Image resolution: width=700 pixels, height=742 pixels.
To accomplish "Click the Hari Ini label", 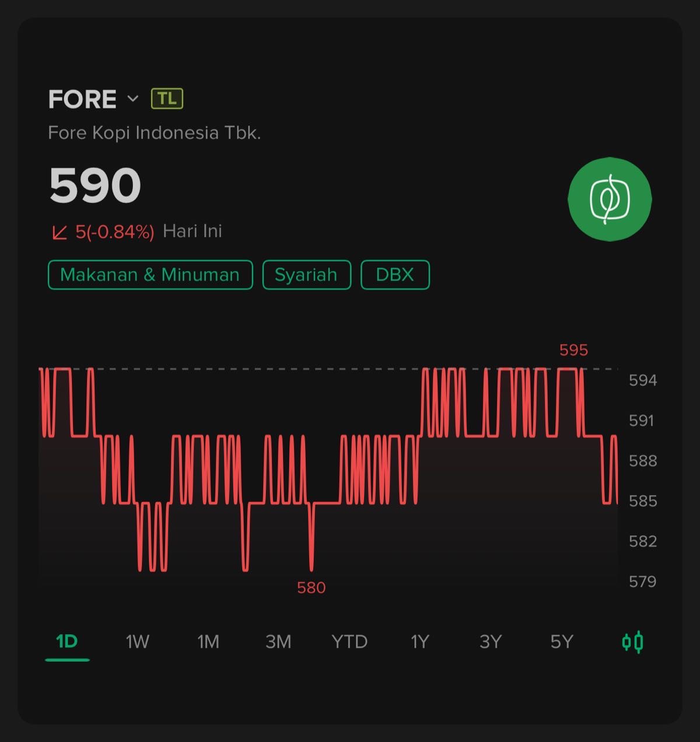I will 192,231.
